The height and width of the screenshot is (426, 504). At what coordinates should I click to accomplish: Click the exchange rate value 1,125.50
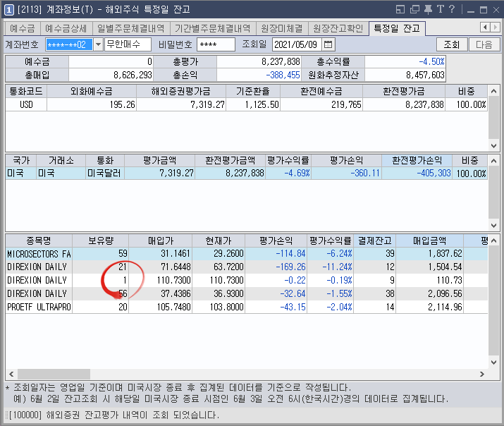262,104
